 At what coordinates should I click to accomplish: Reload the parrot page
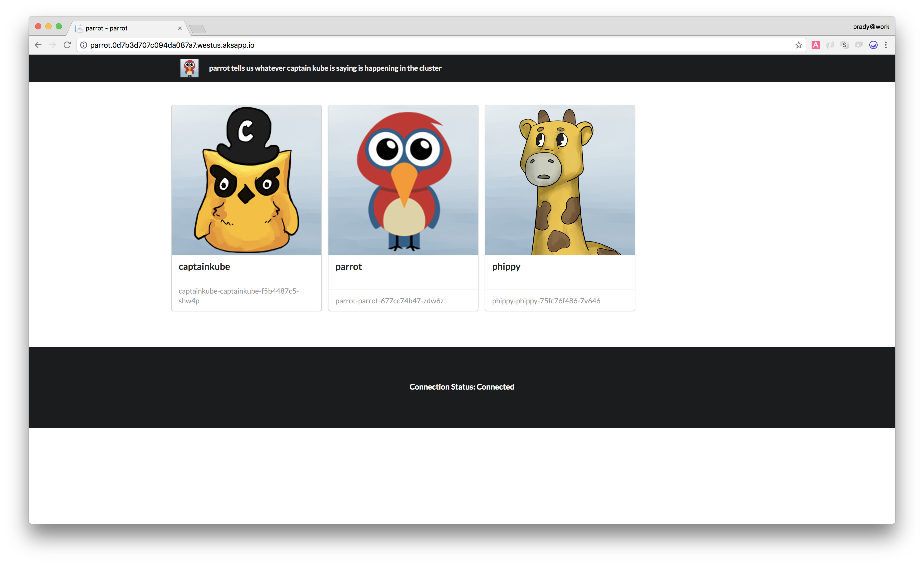click(x=67, y=45)
